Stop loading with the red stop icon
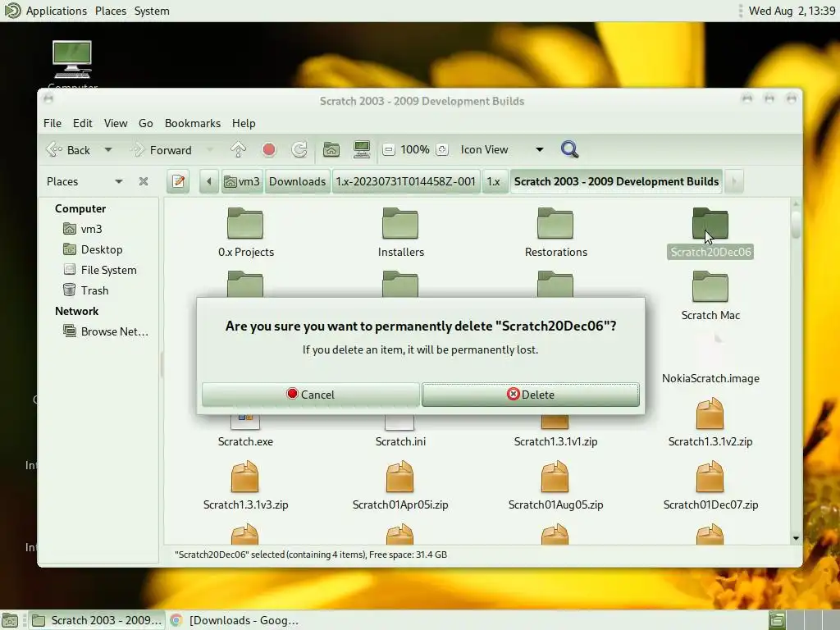 click(269, 149)
